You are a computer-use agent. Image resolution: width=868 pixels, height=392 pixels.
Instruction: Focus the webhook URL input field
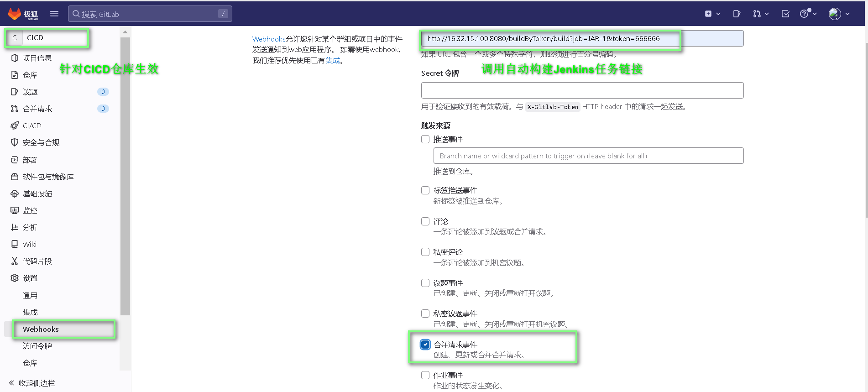(582, 38)
